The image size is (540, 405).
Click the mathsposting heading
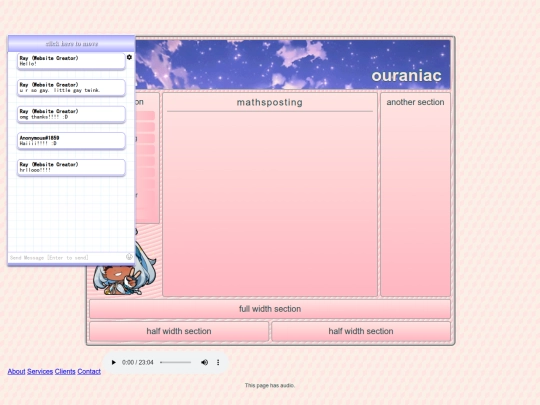[270, 102]
